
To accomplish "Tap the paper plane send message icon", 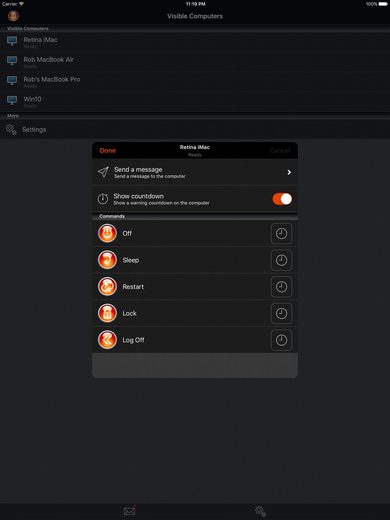I will (103, 172).
